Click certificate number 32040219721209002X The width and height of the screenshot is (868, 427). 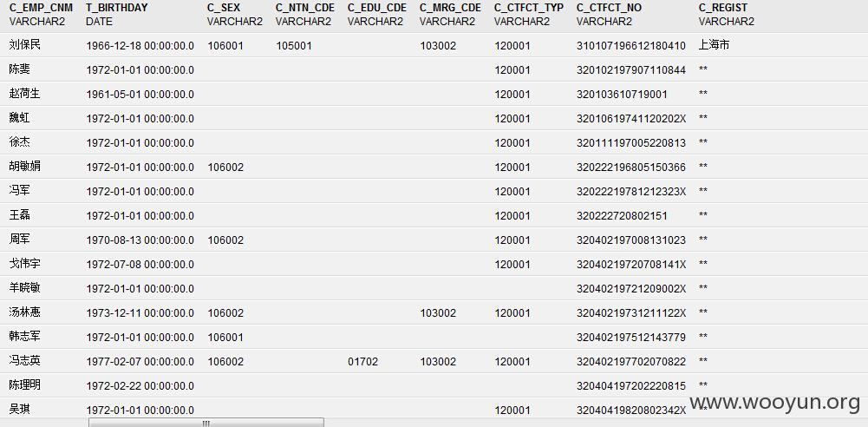point(631,288)
